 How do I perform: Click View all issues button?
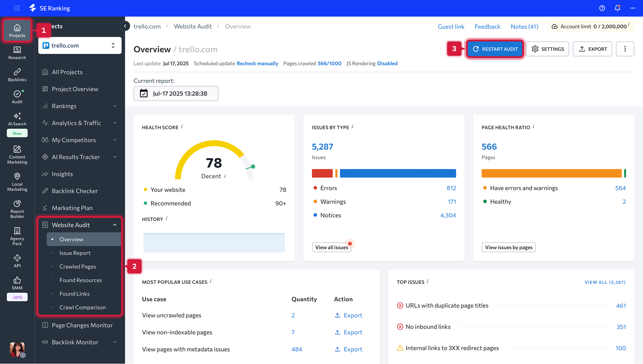(x=331, y=247)
